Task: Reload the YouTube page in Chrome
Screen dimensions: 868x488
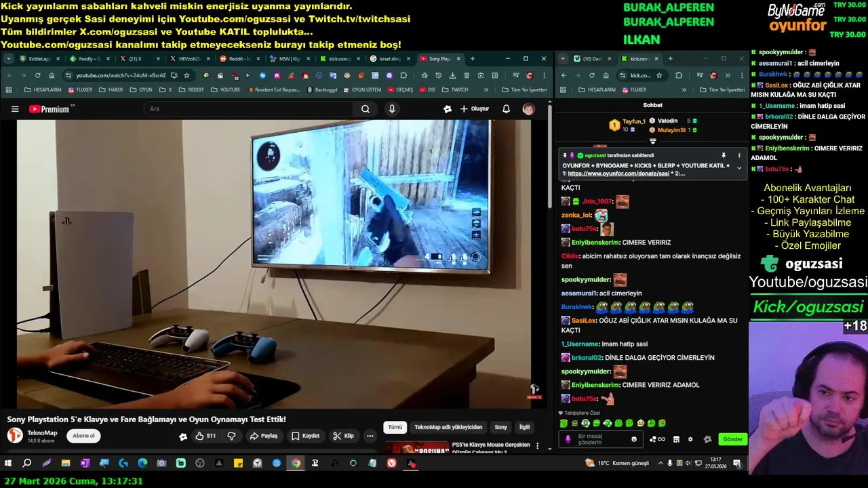Action: pyautogui.click(x=37, y=75)
